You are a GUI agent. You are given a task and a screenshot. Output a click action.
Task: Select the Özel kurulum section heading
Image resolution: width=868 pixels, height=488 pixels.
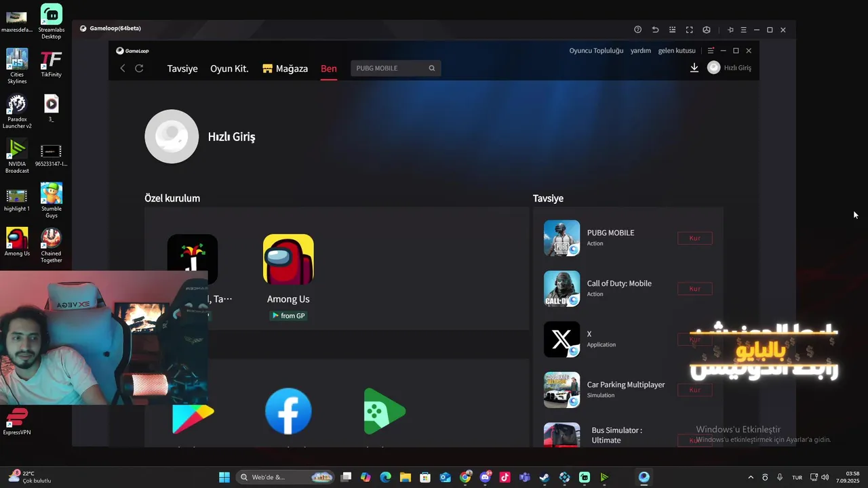(172, 198)
